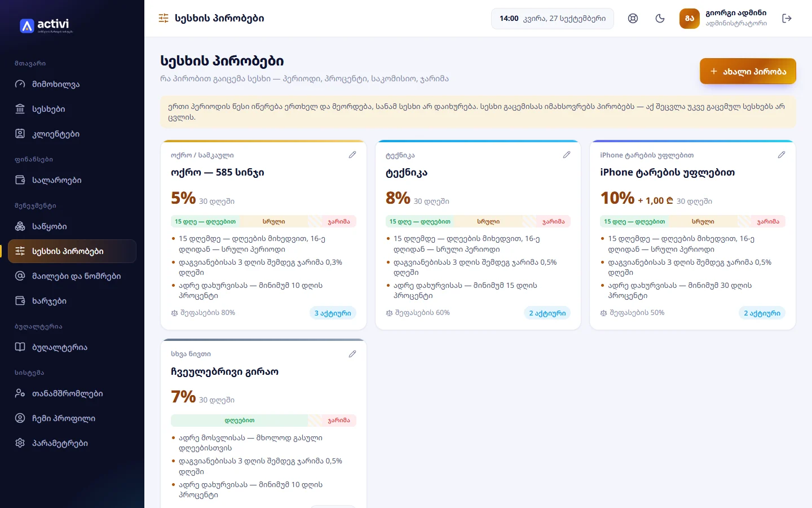This screenshot has width=812, height=508.
Task: Click the საწყობი boxes icon
Action: pyautogui.click(x=20, y=226)
